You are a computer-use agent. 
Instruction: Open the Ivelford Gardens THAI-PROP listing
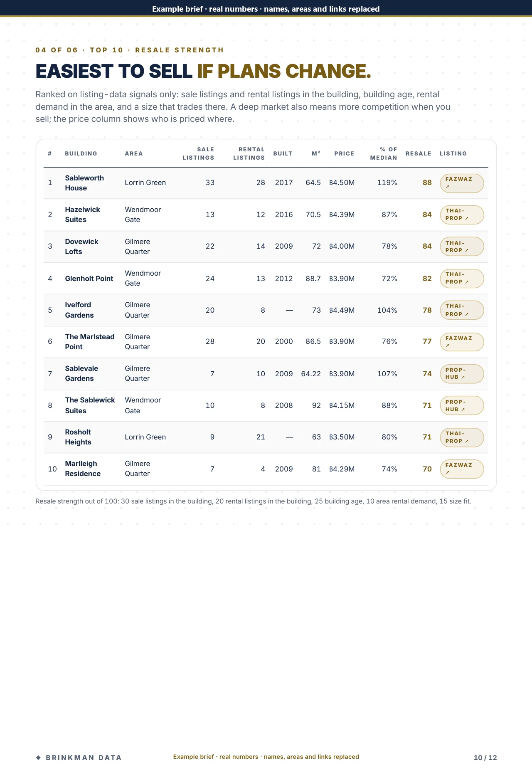[x=462, y=310]
